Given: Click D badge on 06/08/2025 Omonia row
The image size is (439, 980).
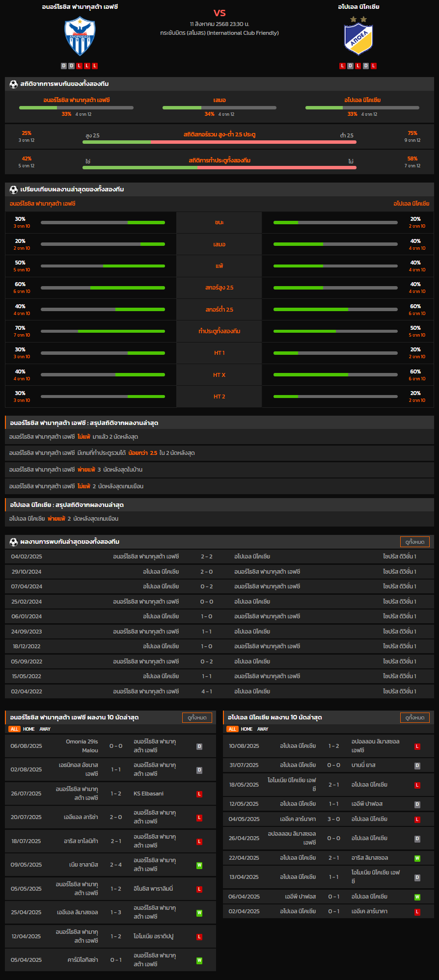Looking at the screenshot, I should (199, 746).
